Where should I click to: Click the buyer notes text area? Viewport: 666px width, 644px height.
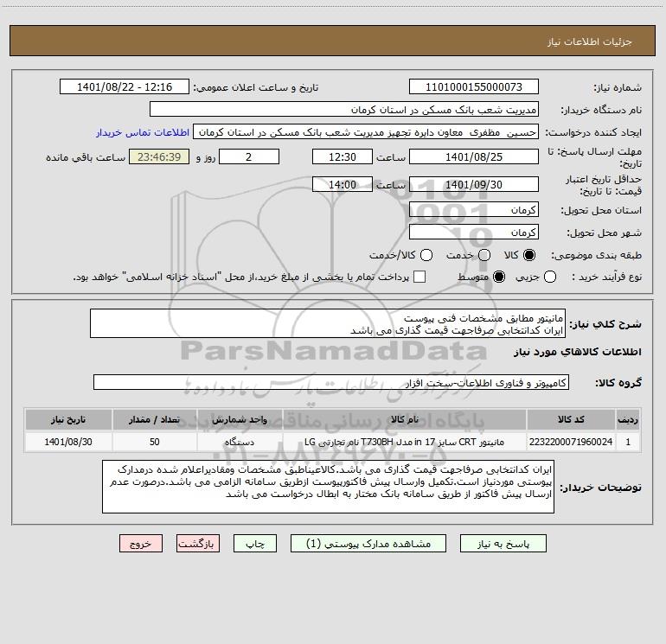tap(329, 487)
